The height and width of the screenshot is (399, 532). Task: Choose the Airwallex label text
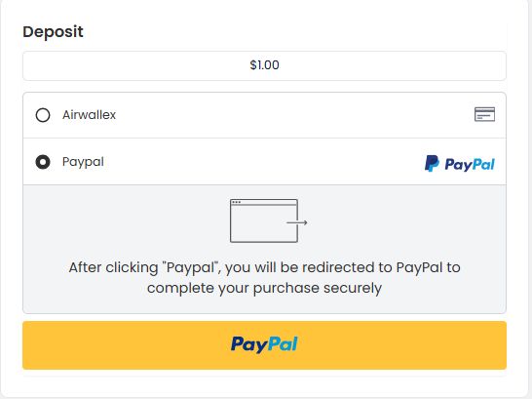[x=89, y=115]
